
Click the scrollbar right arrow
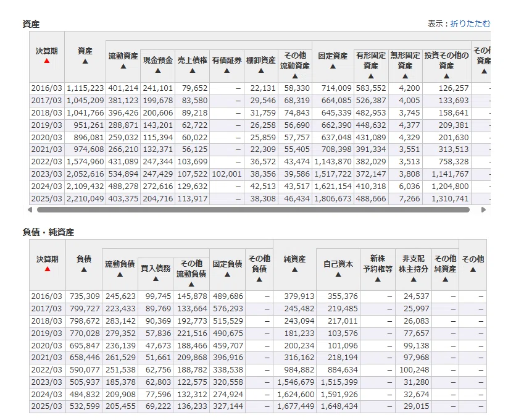483,210
